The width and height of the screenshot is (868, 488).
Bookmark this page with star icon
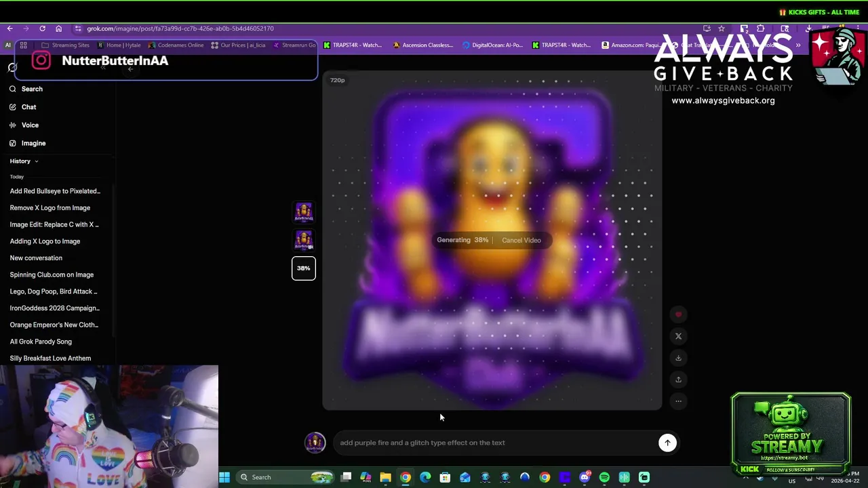[722, 28]
